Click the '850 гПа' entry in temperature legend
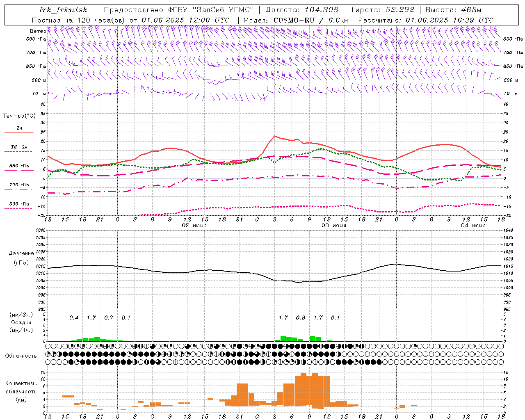This screenshot has height=420, width=525. click(x=19, y=166)
